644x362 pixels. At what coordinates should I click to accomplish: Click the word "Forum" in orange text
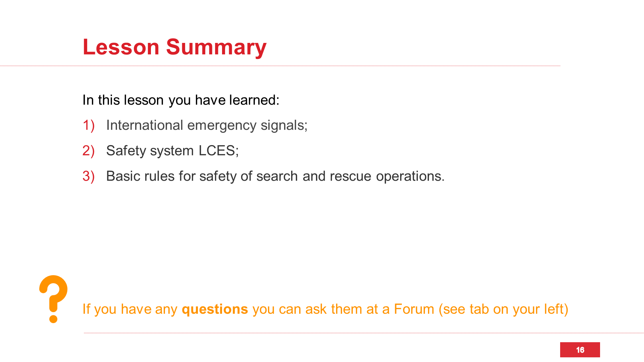414,309
